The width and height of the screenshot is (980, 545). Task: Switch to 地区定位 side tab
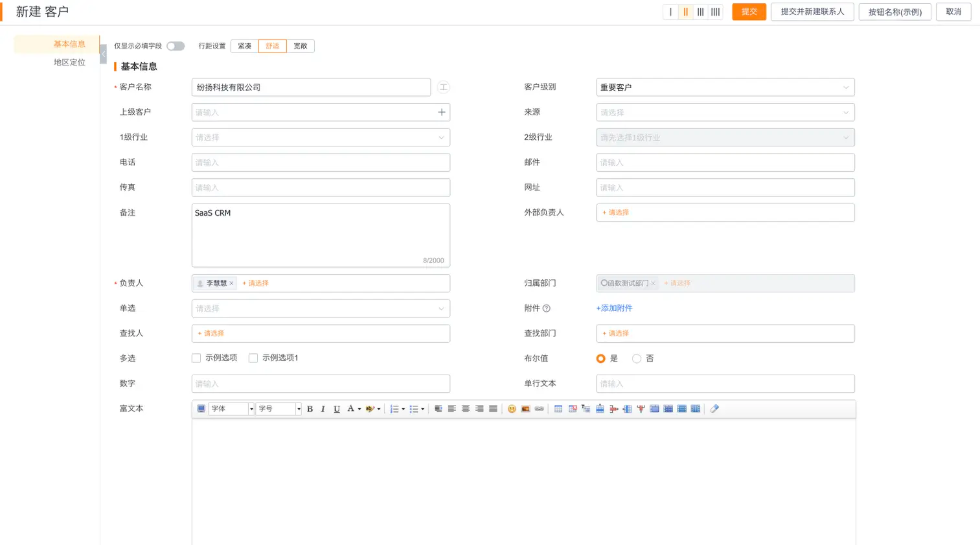point(70,62)
